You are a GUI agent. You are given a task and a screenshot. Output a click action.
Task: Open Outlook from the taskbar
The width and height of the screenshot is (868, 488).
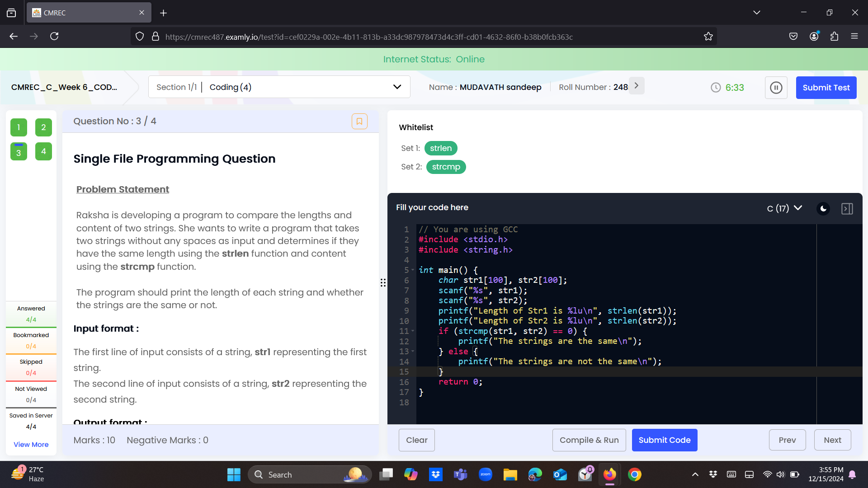[x=560, y=474]
